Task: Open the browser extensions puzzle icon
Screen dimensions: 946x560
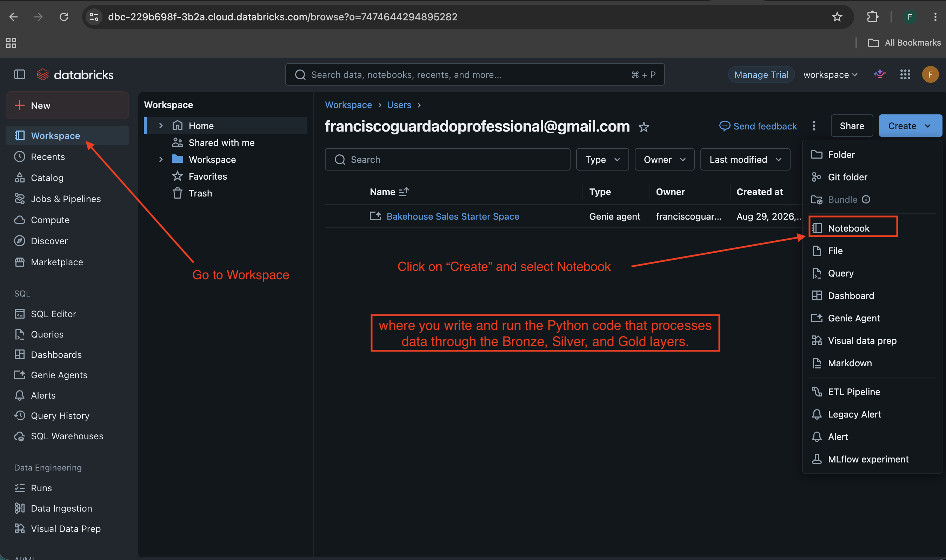Action: tap(873, 17)
